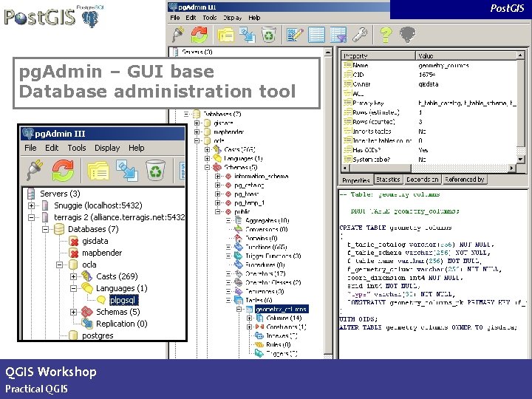Select ocla database in the enlarged inset
The image size is (532, 399).
click(x=89, y=265)
